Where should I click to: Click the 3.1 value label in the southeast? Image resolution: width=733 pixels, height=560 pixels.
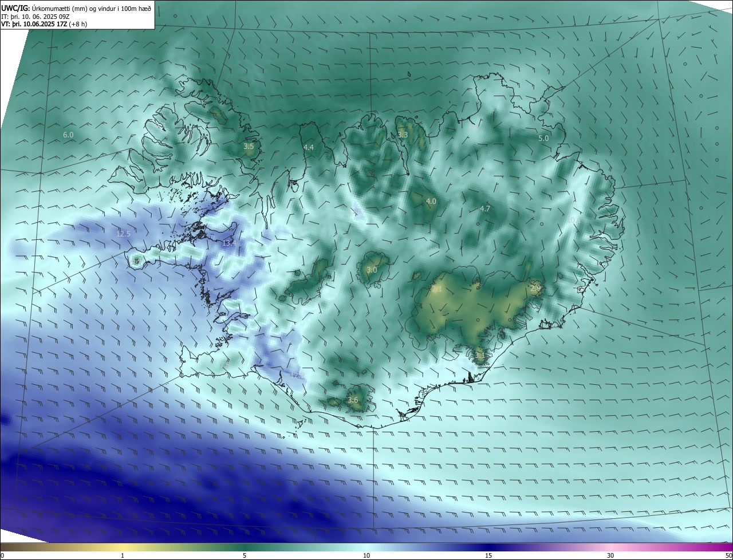pos(480,356)
